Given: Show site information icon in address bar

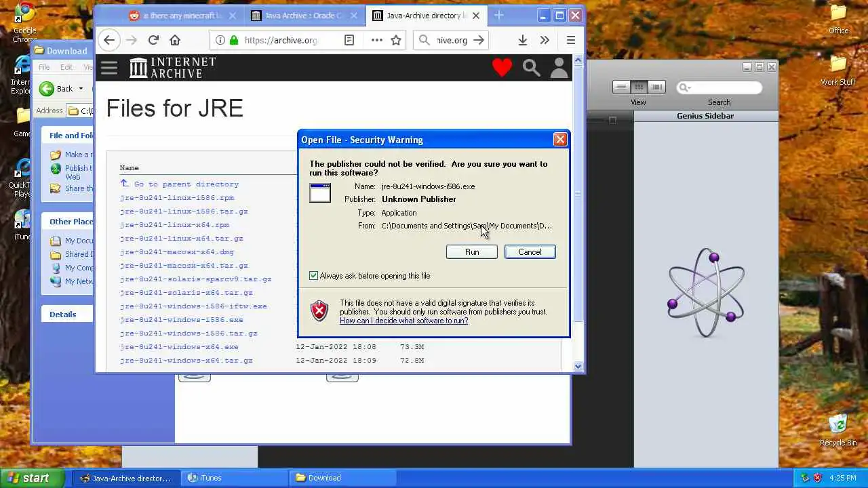Looking at the screenshot, I should point(220,40).
